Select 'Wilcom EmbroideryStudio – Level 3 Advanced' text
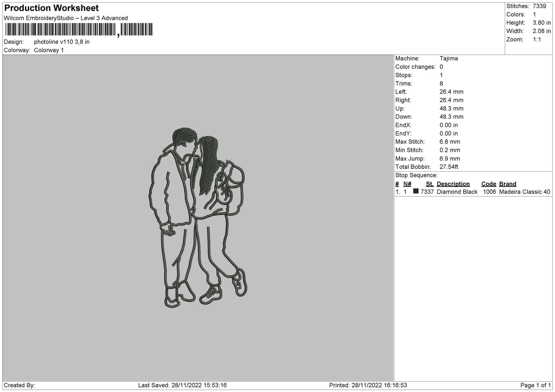 [x=66, y=18]
